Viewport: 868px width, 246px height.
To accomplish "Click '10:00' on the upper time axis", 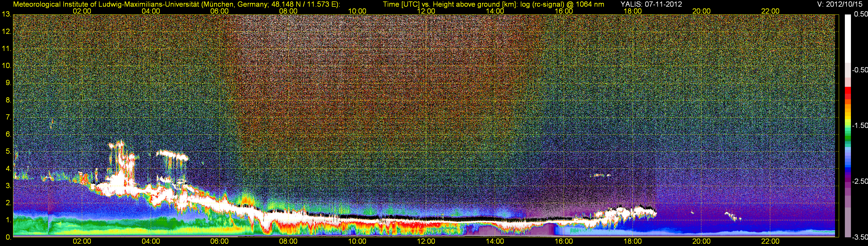I will click(357, 11).
